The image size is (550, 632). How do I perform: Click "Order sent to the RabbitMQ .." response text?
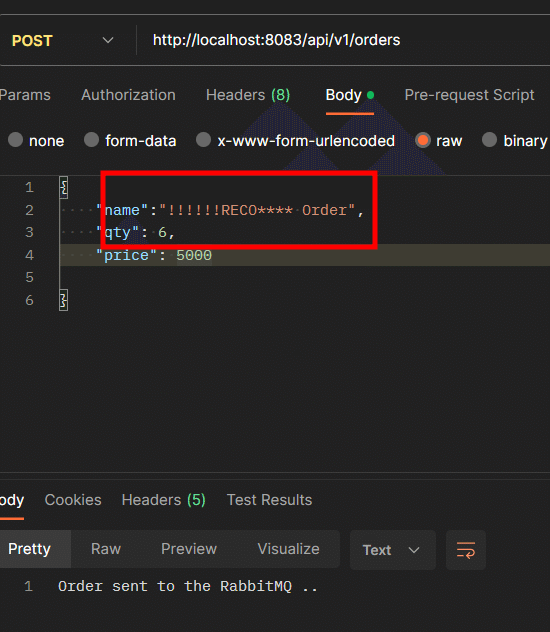[x=188, y=586]
